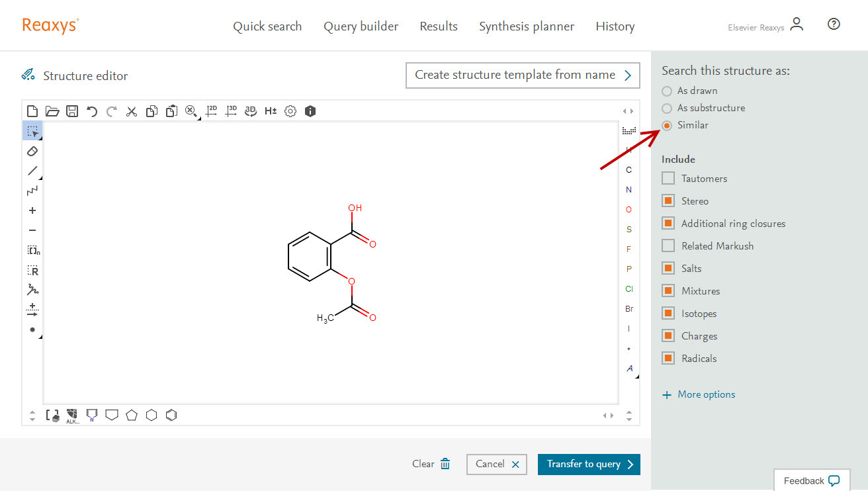Pick the carbon chain drawing tool
Screen dimensions: 868x491
[x=32, y=191]
